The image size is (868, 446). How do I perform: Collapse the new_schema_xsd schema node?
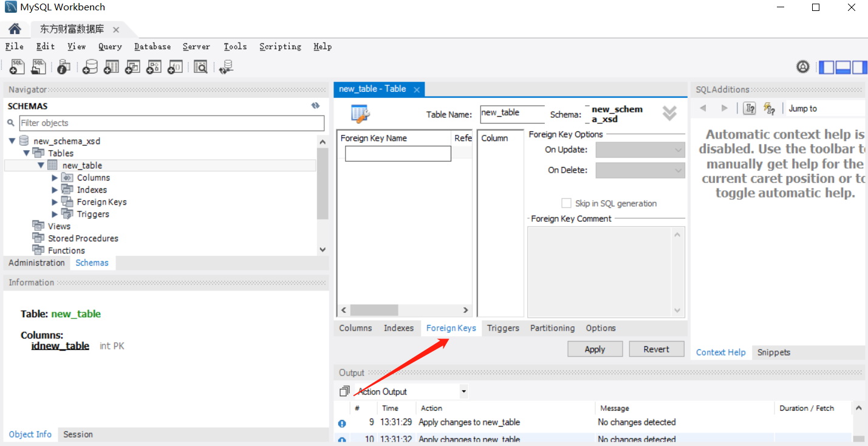tap(12, 141)
